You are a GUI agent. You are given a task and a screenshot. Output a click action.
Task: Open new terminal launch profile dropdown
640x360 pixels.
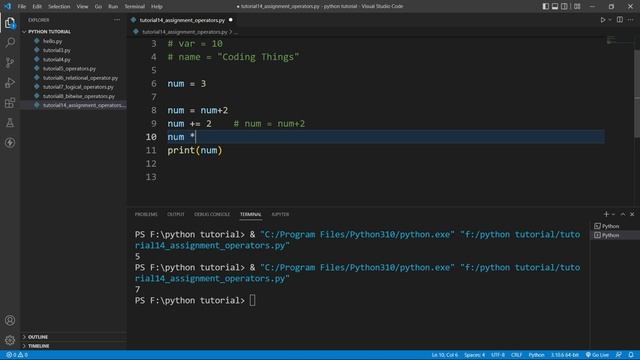pyautogui.click(x=613, y=214)
